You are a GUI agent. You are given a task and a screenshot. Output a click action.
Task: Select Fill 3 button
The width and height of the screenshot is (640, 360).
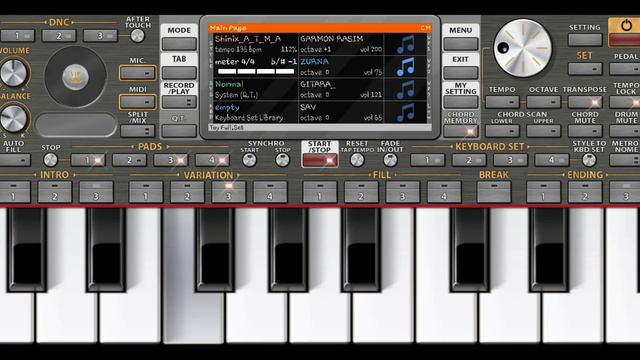coord(403,192)
